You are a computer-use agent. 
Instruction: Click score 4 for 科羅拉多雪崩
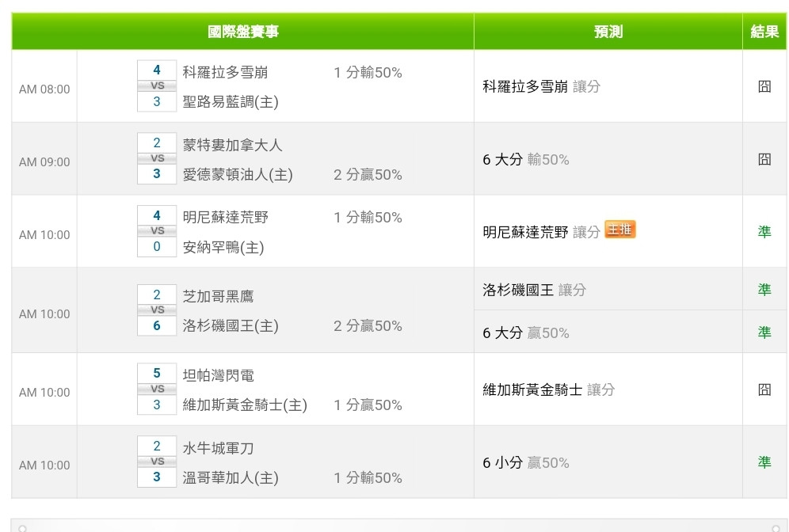point(157,70)
